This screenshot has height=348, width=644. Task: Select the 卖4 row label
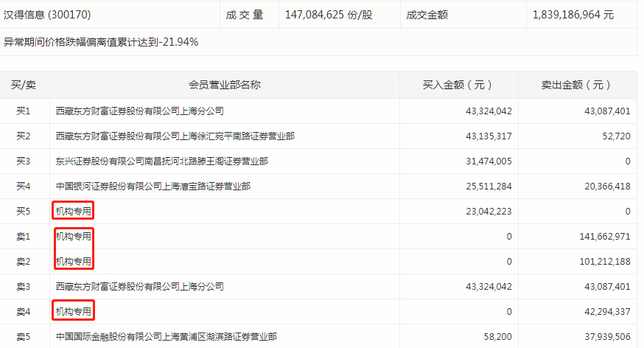(x=24, y=311)
